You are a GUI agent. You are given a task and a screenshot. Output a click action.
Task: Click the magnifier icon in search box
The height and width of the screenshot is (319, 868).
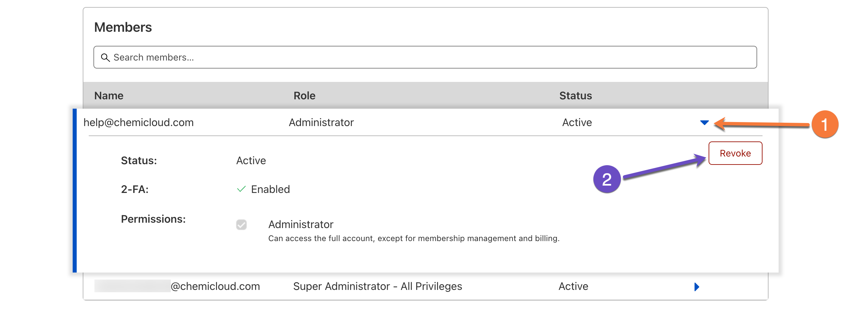[105, 58]
